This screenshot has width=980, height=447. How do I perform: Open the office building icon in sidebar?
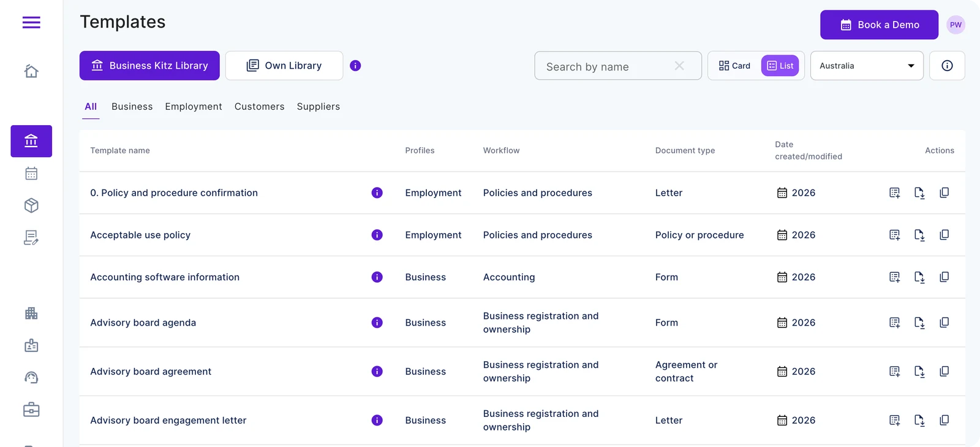pyautogui.click(x=31, y=313)
